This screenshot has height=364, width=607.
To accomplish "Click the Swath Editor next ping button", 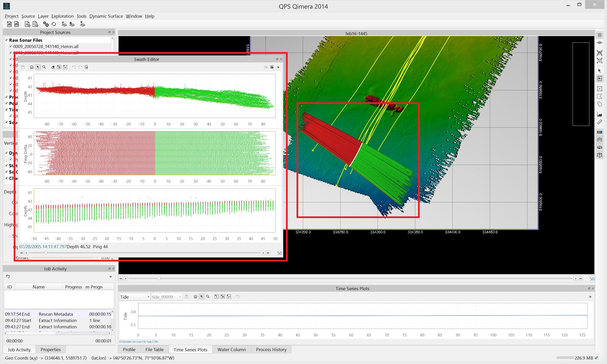I will coord(263,253).
